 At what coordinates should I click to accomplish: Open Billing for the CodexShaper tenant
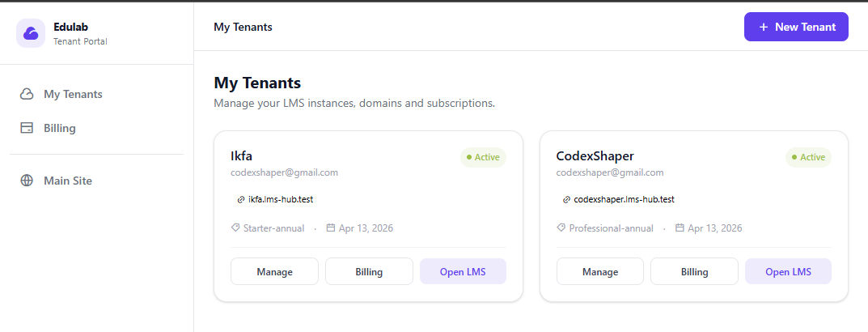(x=694, y=271)
